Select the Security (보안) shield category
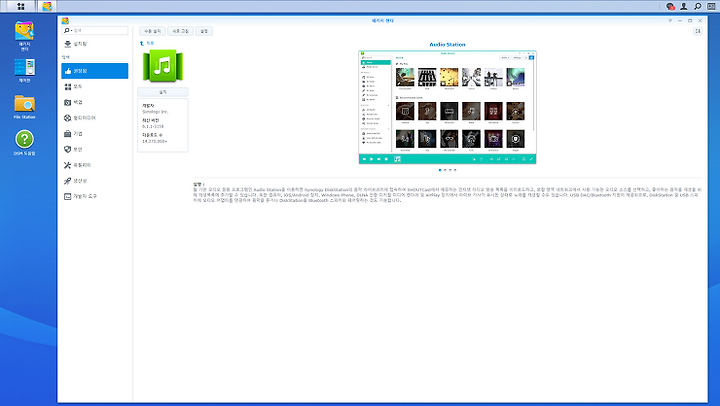720x406 pixels. [95, 149]
